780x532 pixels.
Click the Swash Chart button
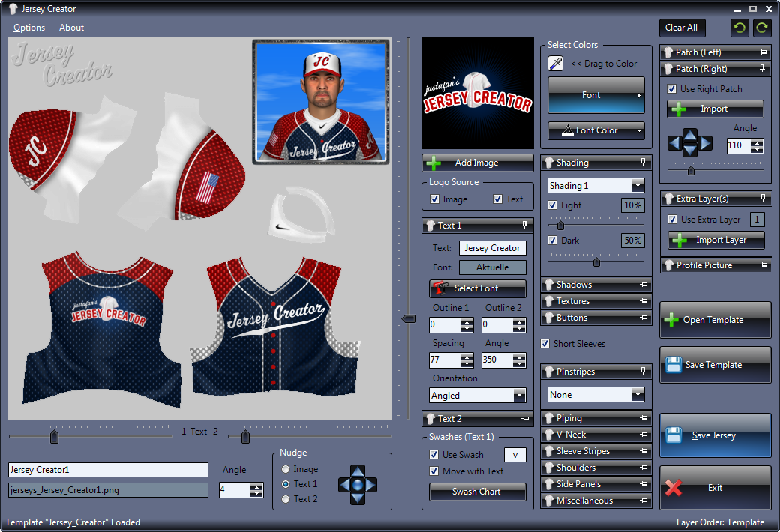(477, 492)
